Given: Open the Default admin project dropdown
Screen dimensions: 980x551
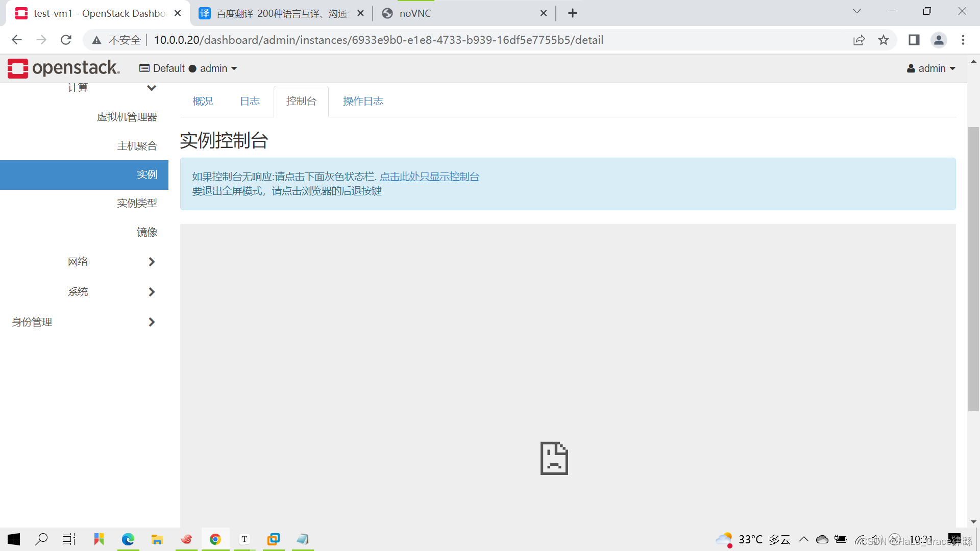Looking at the screenshot, I should tap(188, 68).
